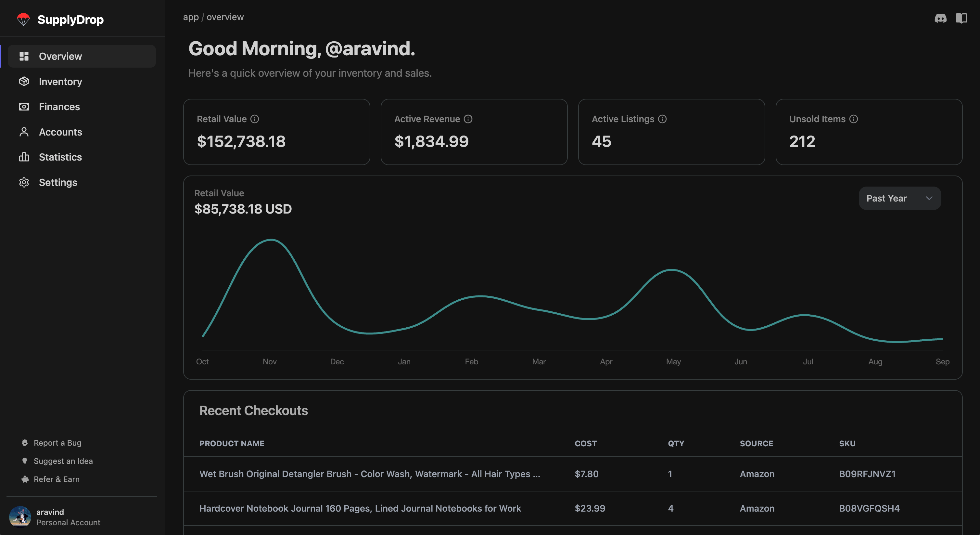The image size is (980, 535).
Task: Go to the Inventory page
Action: 60,82
